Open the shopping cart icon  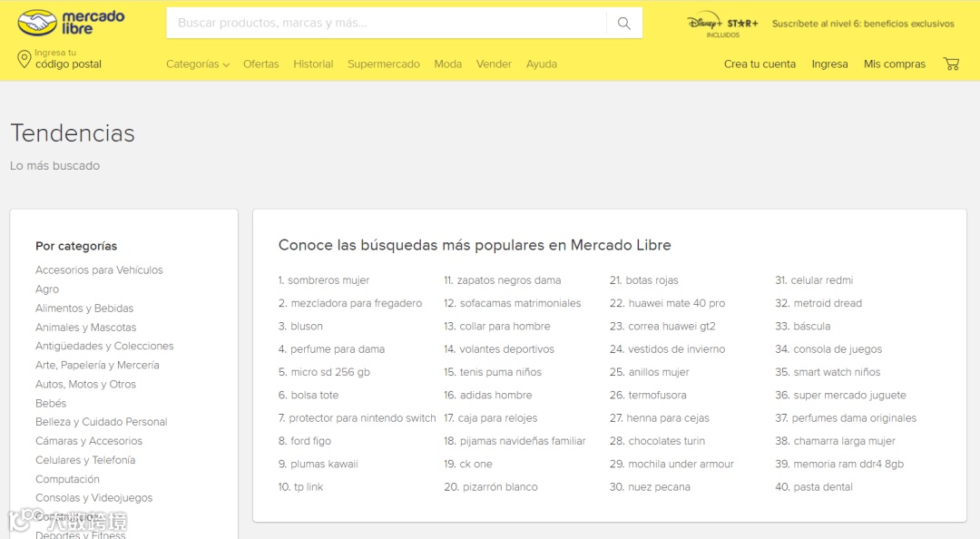[x=951, y=64]
